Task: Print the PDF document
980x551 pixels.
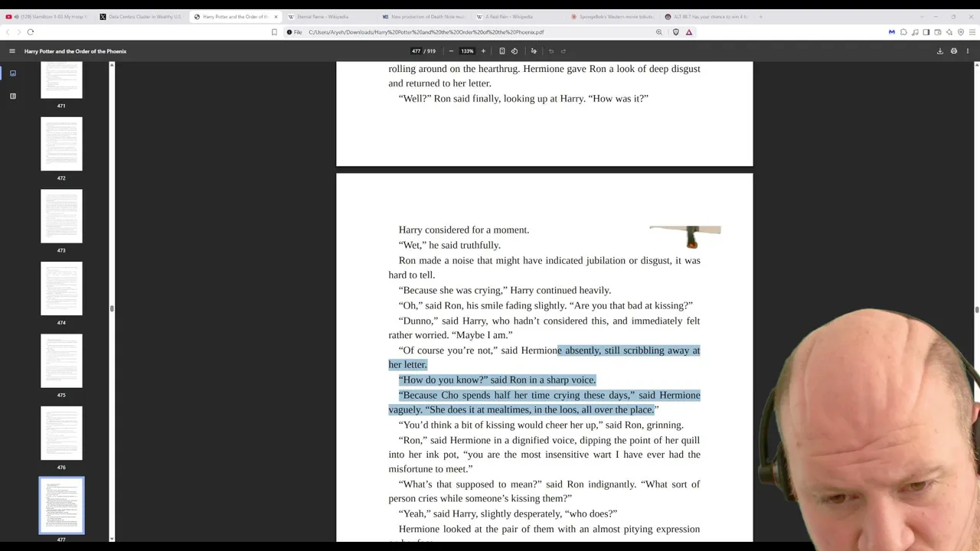Action: (x=954, y=51)
